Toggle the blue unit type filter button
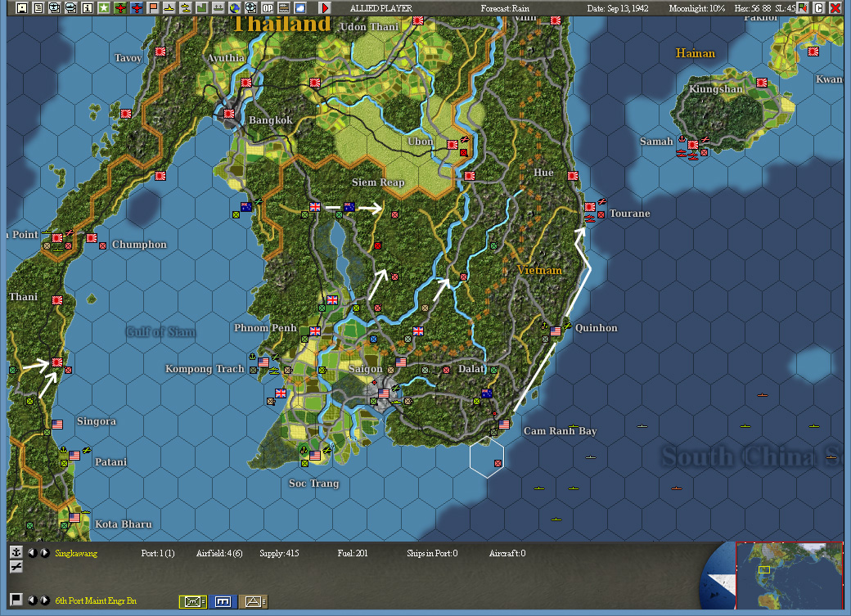The width and height of the screenshot is (851, 616). point(223,601)
